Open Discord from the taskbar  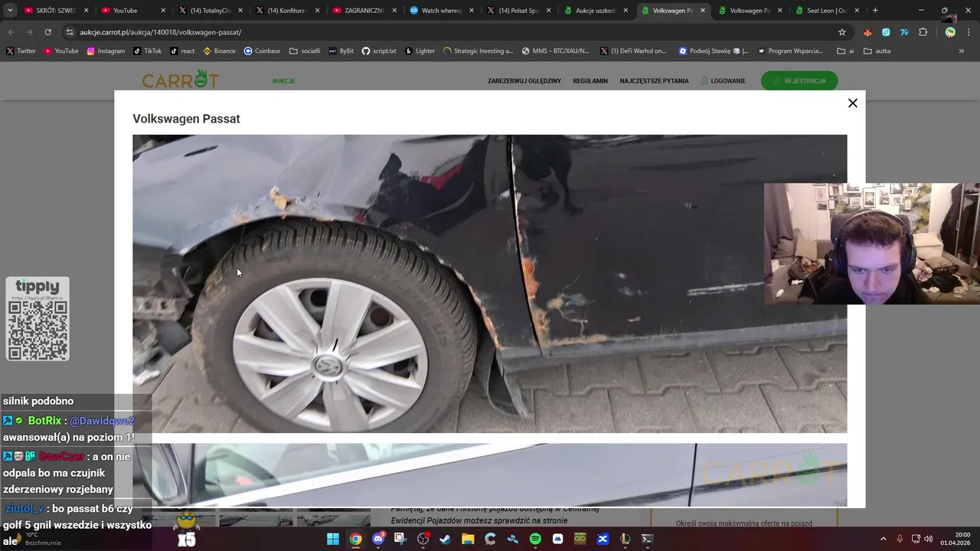tap(377, 539)
